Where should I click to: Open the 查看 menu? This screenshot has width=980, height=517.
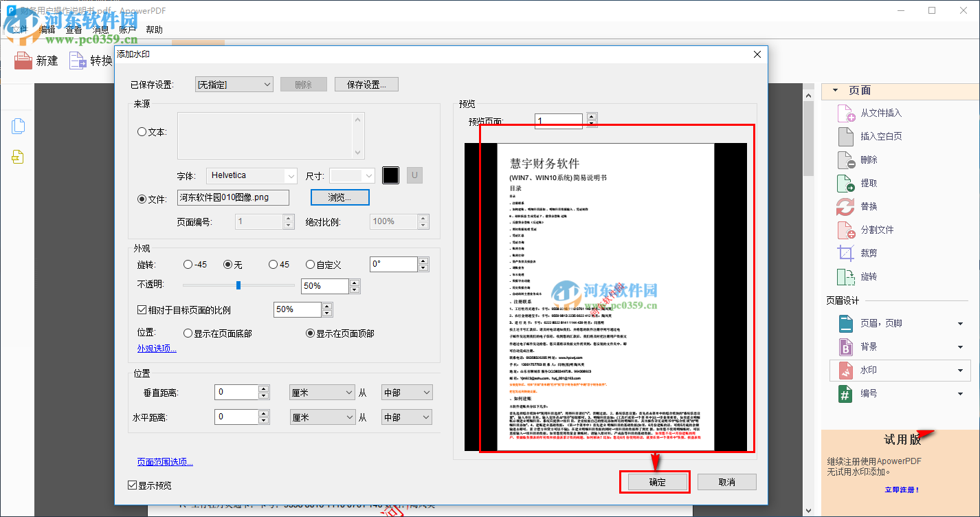pyautogui.click(x=73, y=29)
